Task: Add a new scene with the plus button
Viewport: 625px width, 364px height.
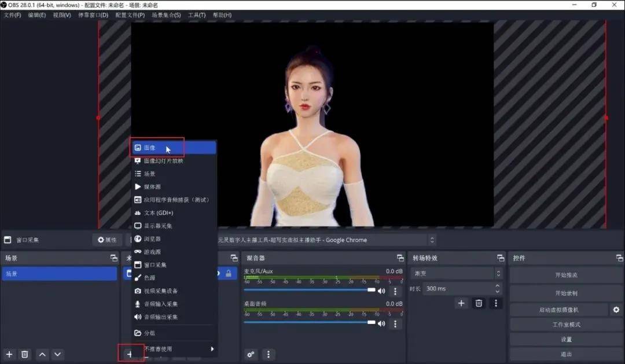Action: pyautogui.click(x=9, y=354)
